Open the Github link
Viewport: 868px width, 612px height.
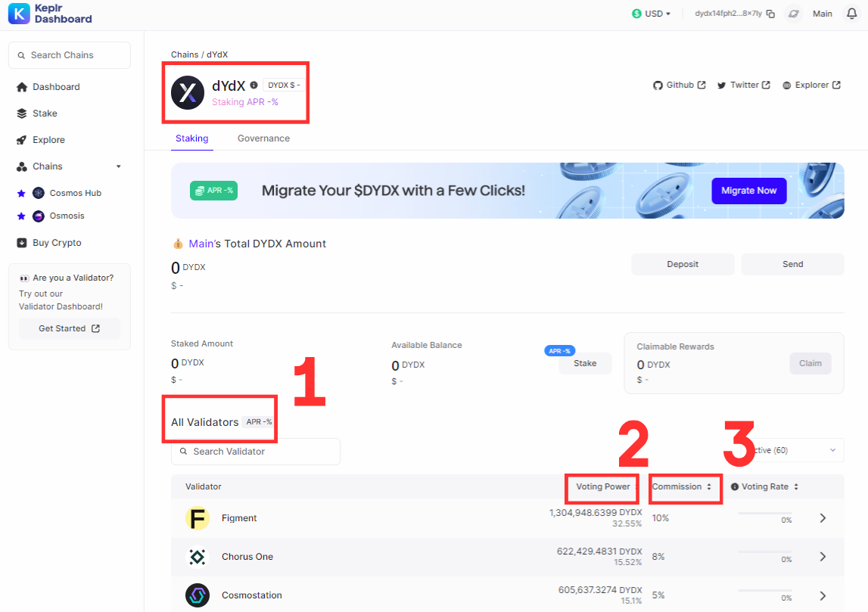click(679, 85)
